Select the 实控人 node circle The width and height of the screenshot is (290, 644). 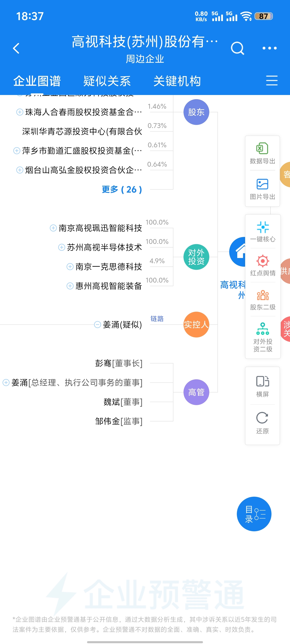click(x=196, y=324)
